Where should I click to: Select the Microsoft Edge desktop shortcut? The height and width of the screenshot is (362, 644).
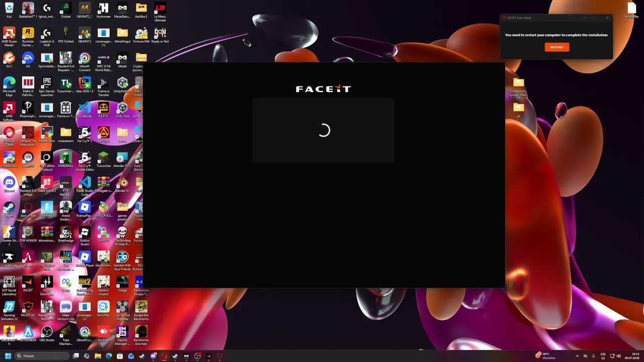coord(9,87)
